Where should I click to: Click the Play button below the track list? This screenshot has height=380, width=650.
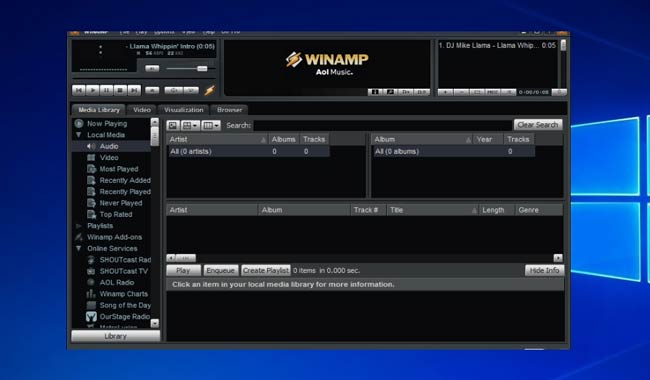pos(183,271)
